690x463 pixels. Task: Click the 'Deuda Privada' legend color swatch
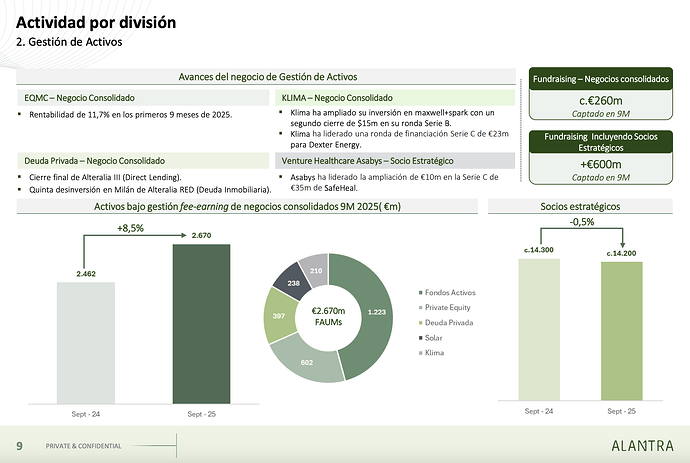click(421, 323)
